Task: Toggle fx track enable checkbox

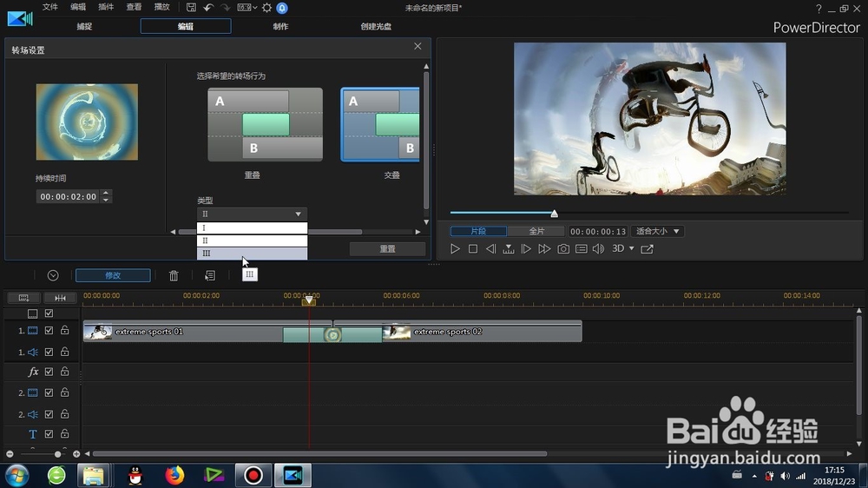Action: (49, 372)
